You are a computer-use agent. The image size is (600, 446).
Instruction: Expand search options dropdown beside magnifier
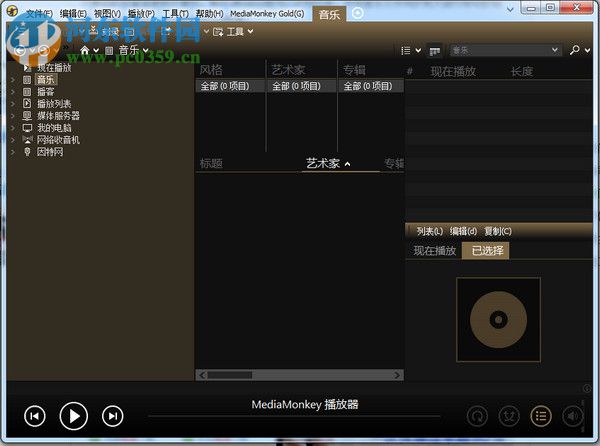pyautogui.click(x=588, y=50)
